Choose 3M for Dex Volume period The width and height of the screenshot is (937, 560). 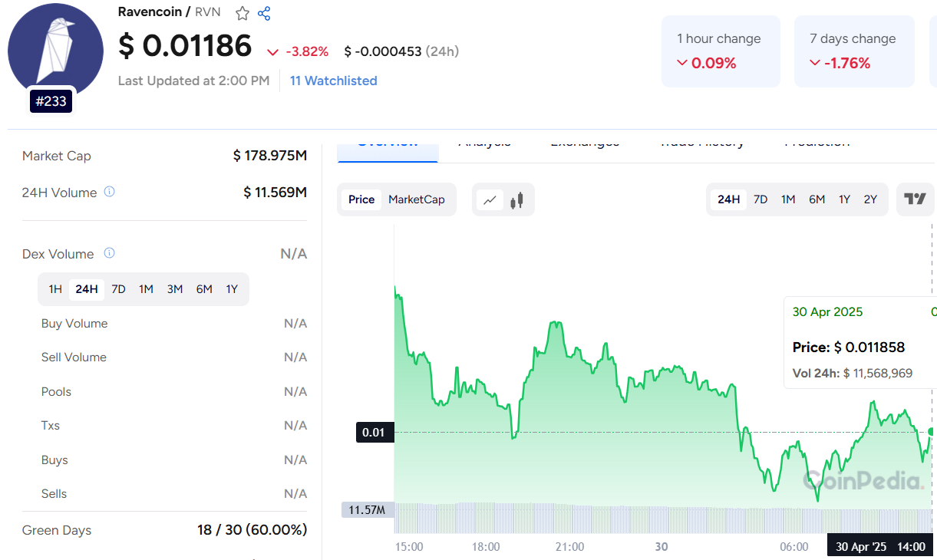[175, 289]
